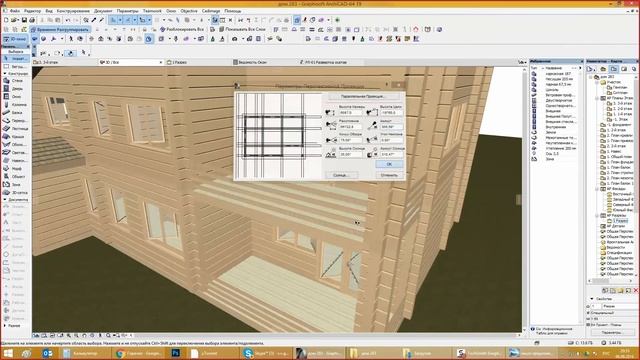The width and height of the screenshot is (640, 360).
Task: Collapse the АР Планы Этажей folder in Navigator
Action: tap(596, 98)
